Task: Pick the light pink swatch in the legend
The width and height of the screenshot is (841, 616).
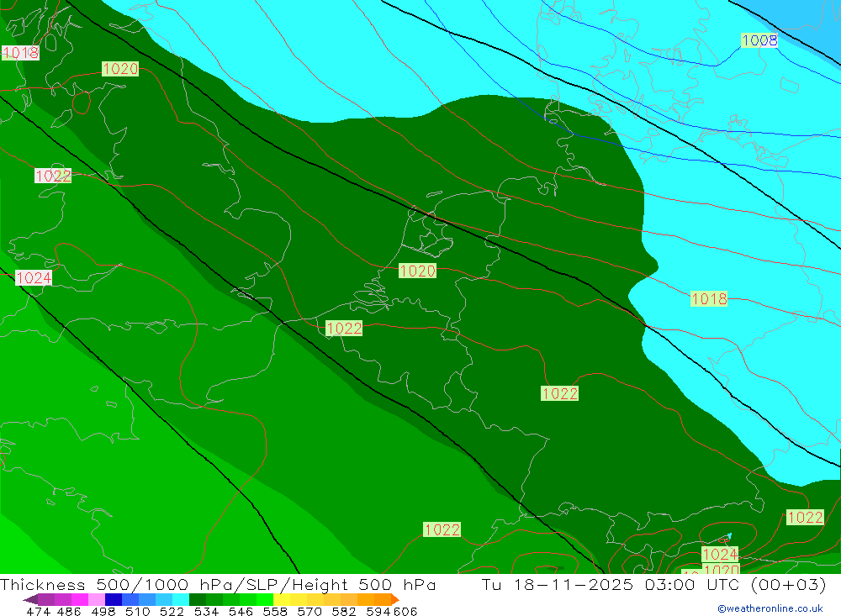Action: coord(97,599)
